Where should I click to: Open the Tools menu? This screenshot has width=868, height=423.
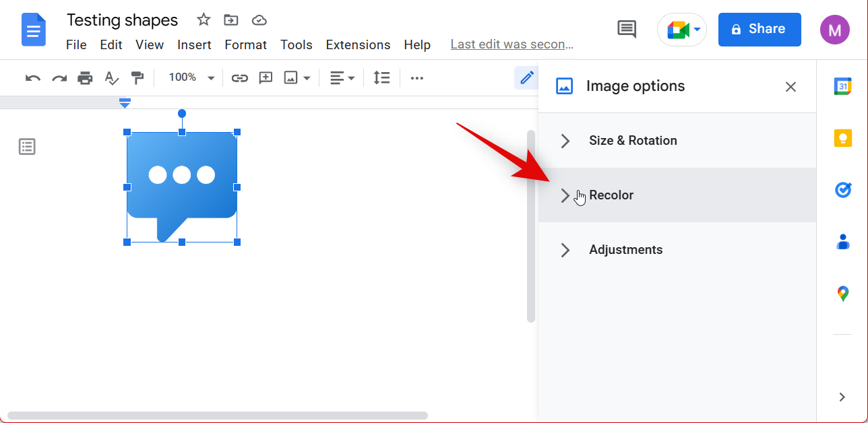[x=297, y=45]
